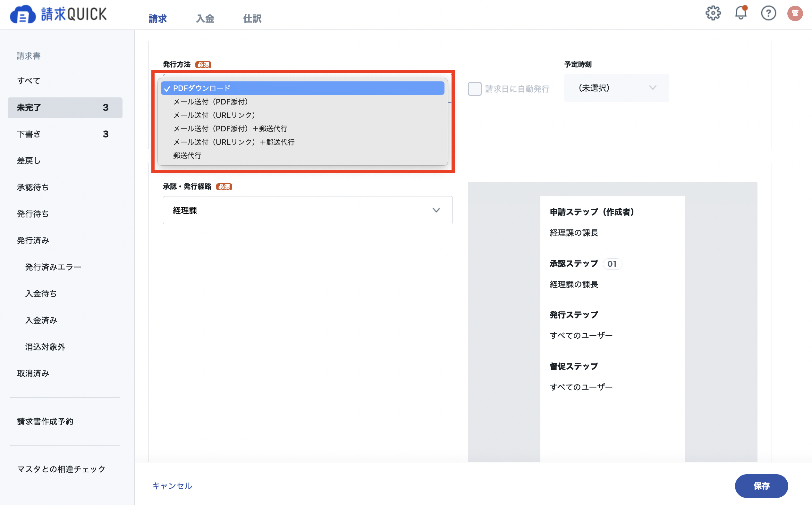Screen dimensions: 812x505
Task: Toggle 請求日に自動発行 checkbox
Action: click(x=474, y=89)
